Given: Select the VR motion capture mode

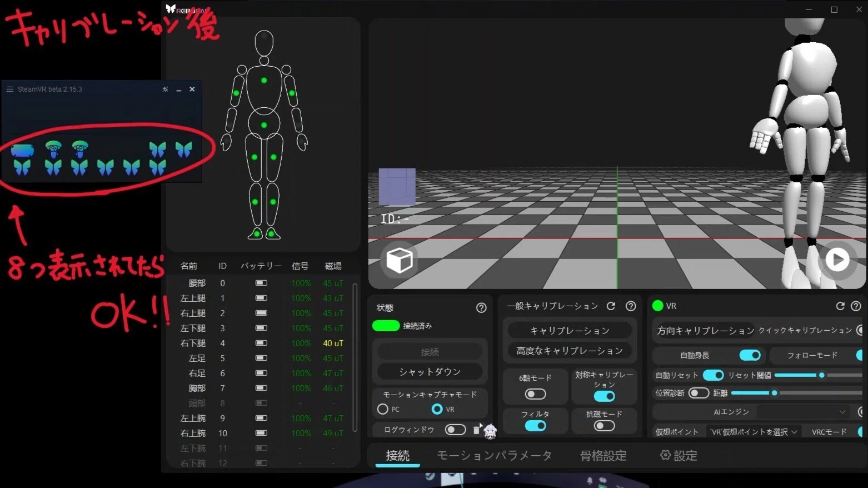Looking at the screenshot, I should pyautogui.click(x=437, y=409).
